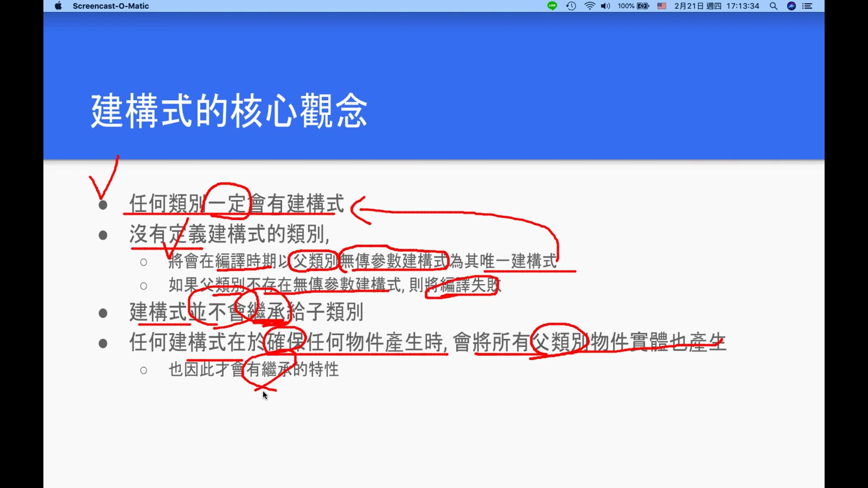Open the Screencast-O-Matic app menu

coord(111,6)
